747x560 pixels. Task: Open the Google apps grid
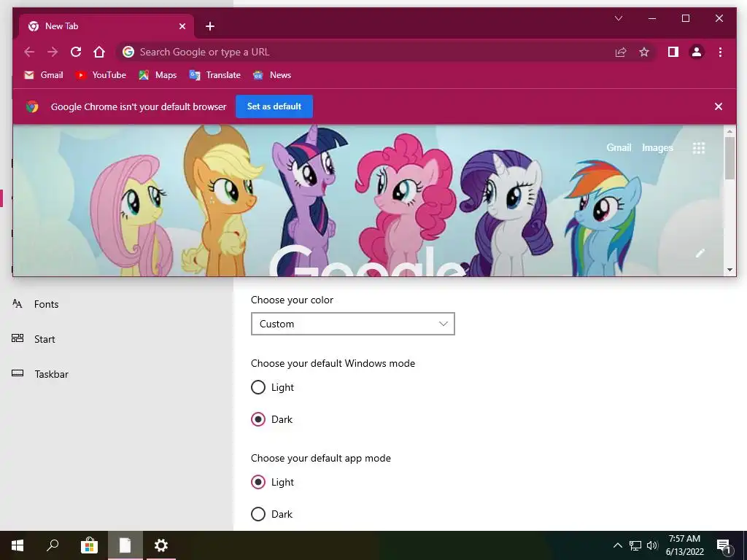tap(698, 148)
